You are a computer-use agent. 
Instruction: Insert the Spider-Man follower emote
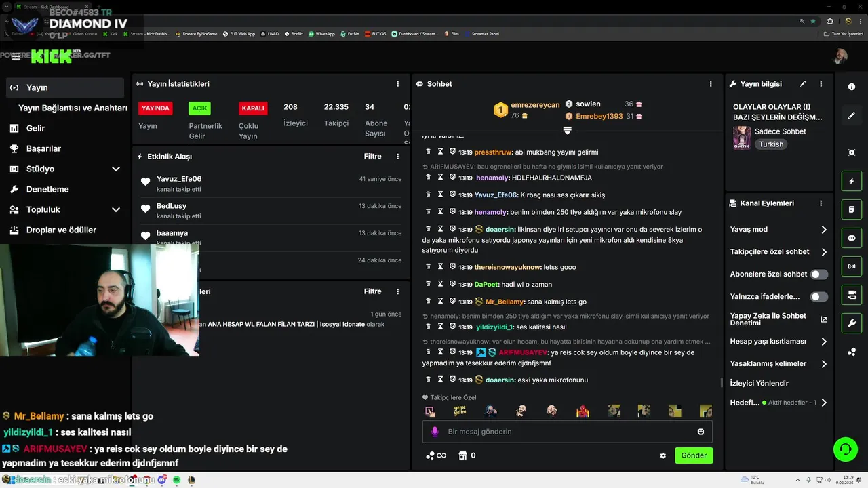tap(583, 411)
